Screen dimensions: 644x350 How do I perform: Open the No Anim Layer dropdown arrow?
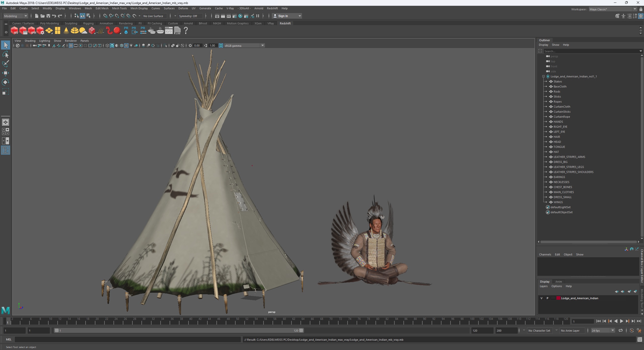coord(556,330)
